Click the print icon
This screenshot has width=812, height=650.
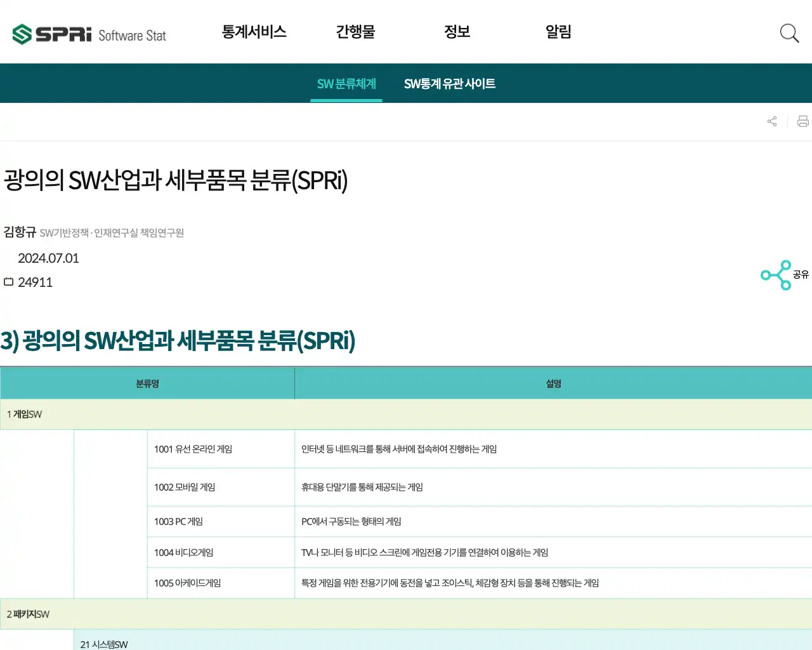click(803, 121)
